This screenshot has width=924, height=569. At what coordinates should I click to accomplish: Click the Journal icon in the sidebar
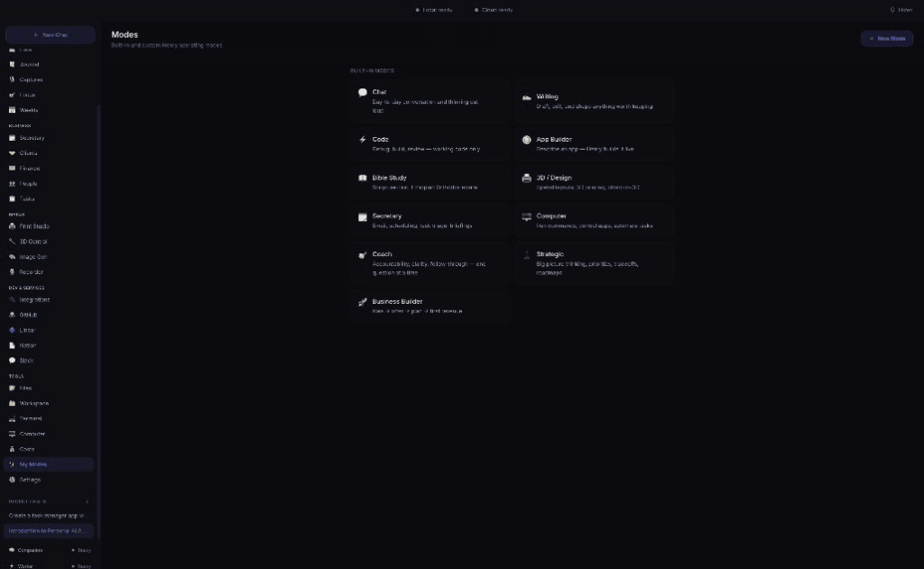12,64
